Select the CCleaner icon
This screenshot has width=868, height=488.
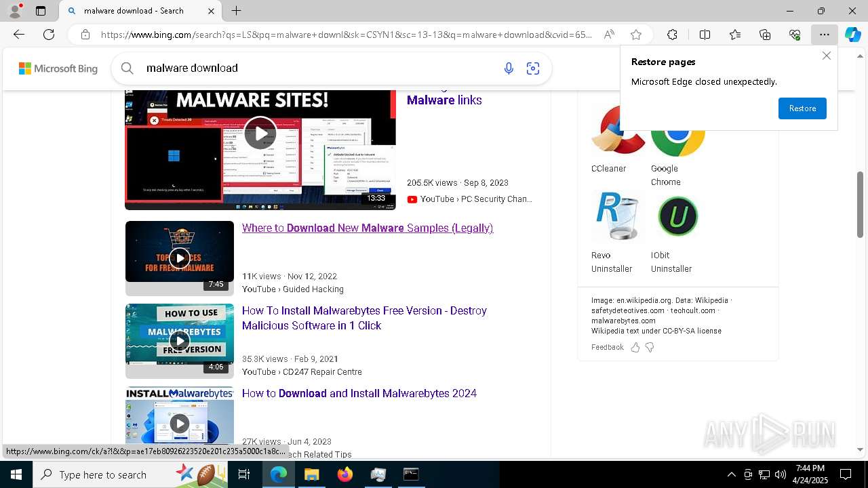coord(618,131)
